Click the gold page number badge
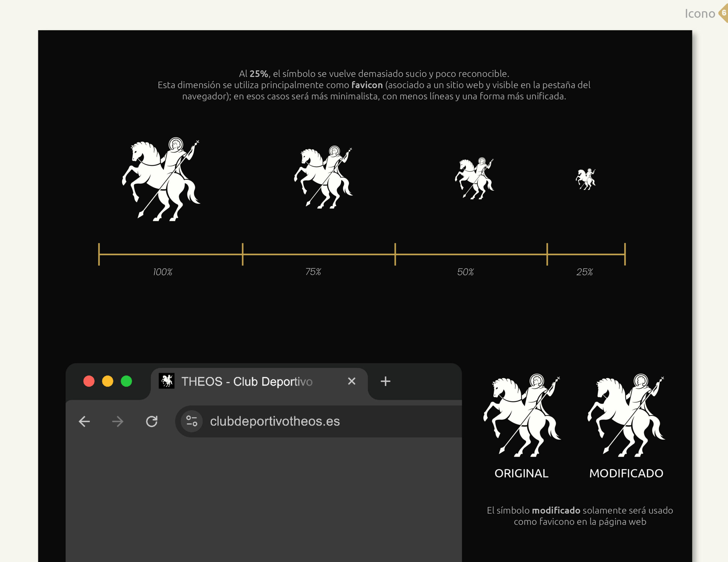 click(724, 13)
